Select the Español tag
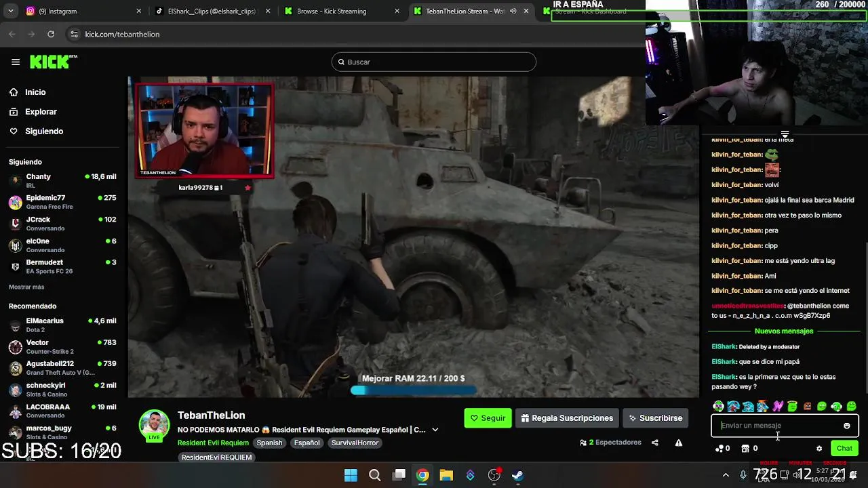Screen dimensions: 868x488 pyautogui.click(x=307, y=443)
